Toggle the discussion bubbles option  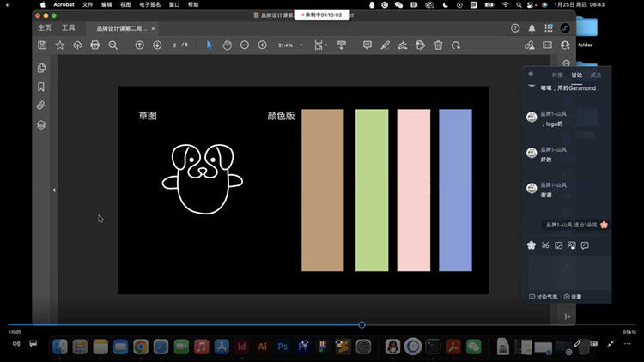(544, 297)
